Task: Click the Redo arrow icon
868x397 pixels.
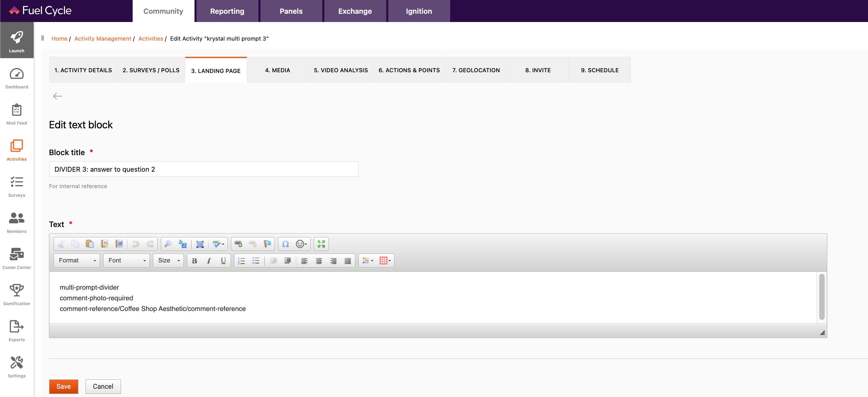Action: pyautogui.click(x=150, y=244)
